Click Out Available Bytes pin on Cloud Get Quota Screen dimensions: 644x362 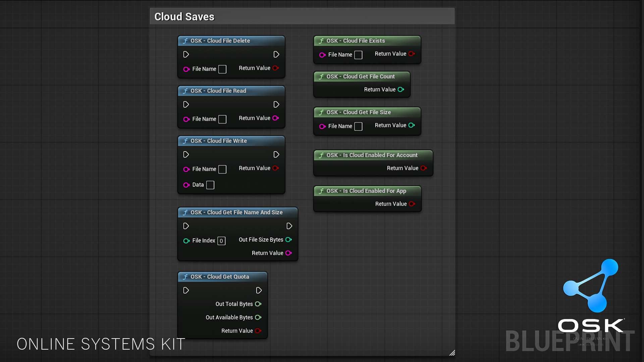tap(258, 317)
